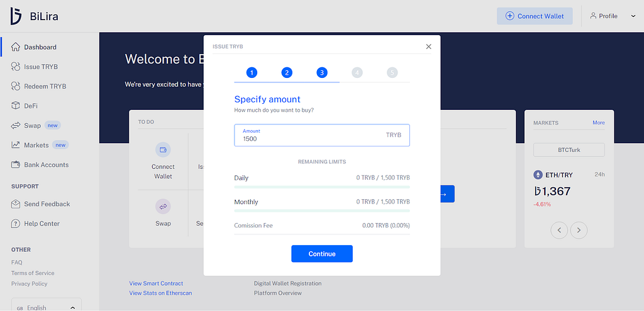Show next market pair arrow
Image resolution: width=644 pixels, height=311 pixels.
coord(579,230)
